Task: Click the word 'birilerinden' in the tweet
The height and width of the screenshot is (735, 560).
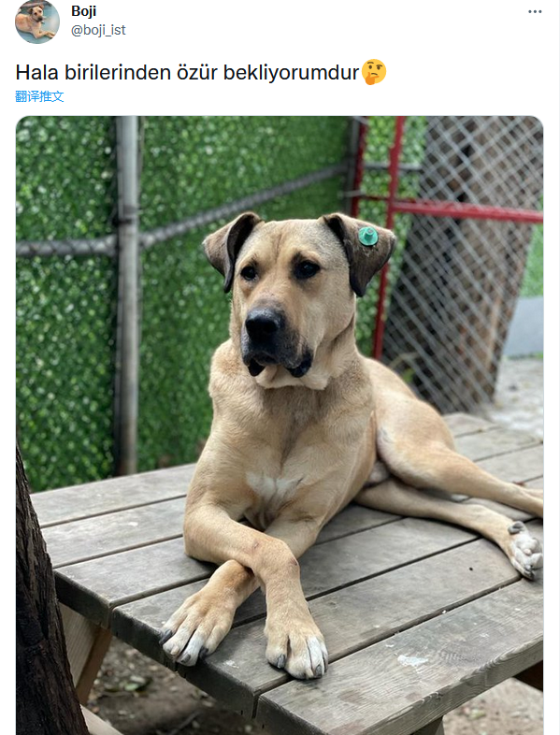Action: click(118, 73)
